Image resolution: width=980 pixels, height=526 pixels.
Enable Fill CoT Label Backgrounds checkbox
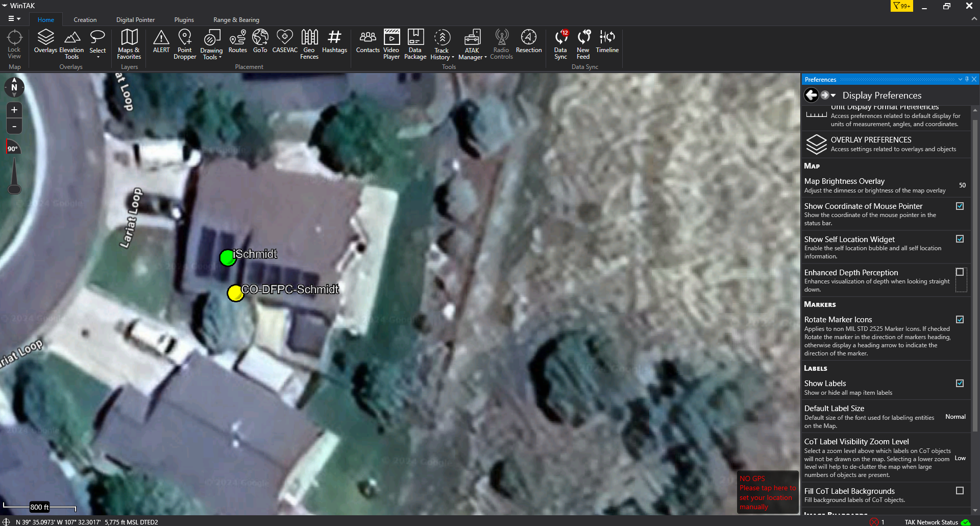tap(960, 491)
